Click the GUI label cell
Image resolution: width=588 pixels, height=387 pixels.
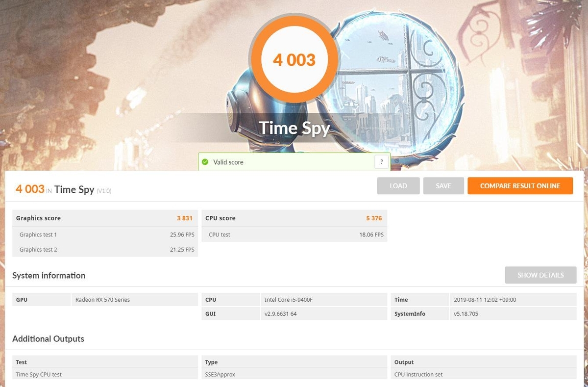230,313
